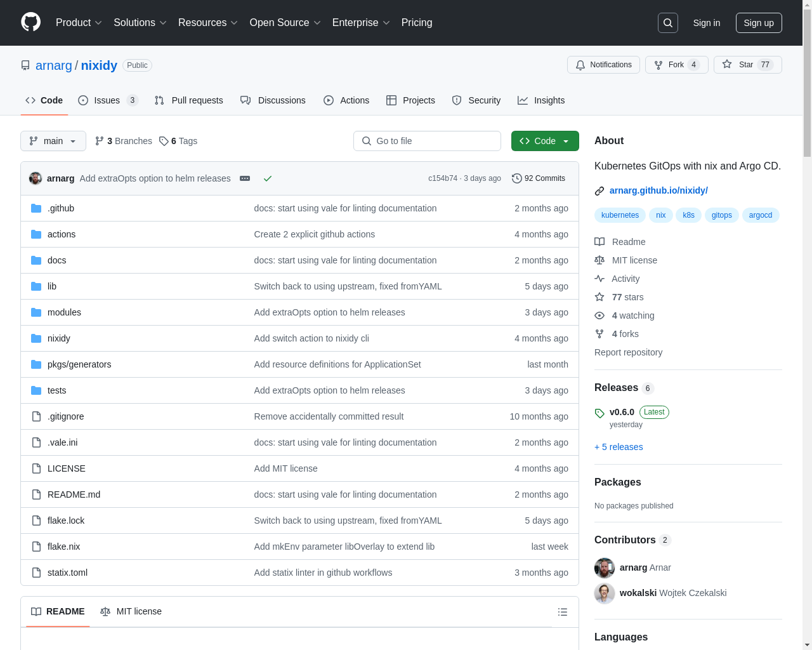This screenshot has height=650, width=812.
Task: Open the Product dropdown menu
Action: pyautogui.click(x=79, y=23)
